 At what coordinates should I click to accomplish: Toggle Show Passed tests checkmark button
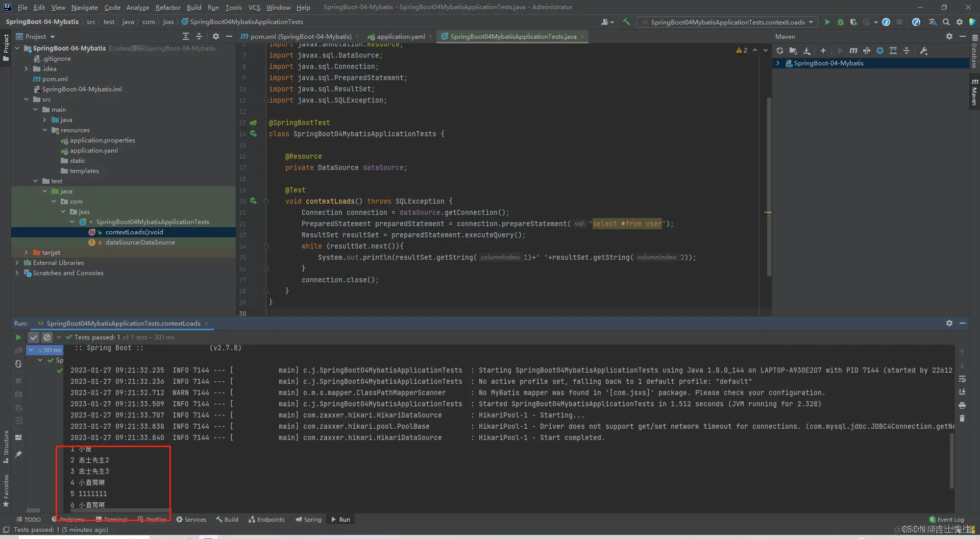click(34, 337)
